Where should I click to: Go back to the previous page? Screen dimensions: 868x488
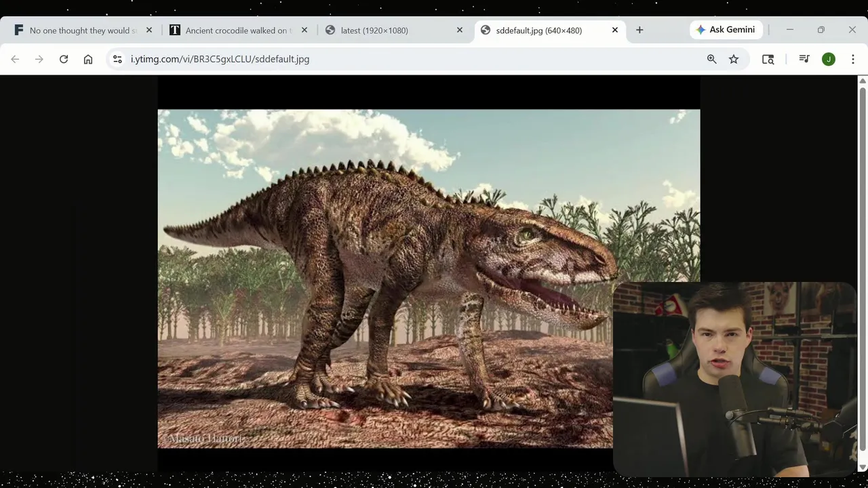[x=15, y=59]
